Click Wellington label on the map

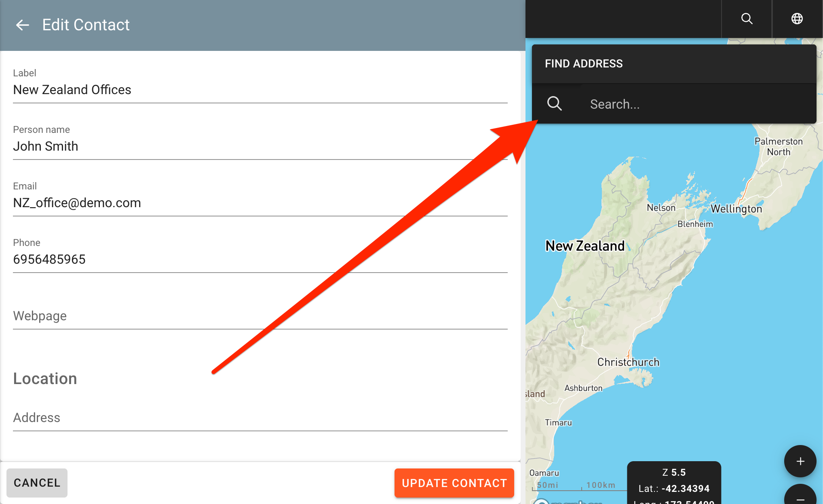click(x=736, y=209)
